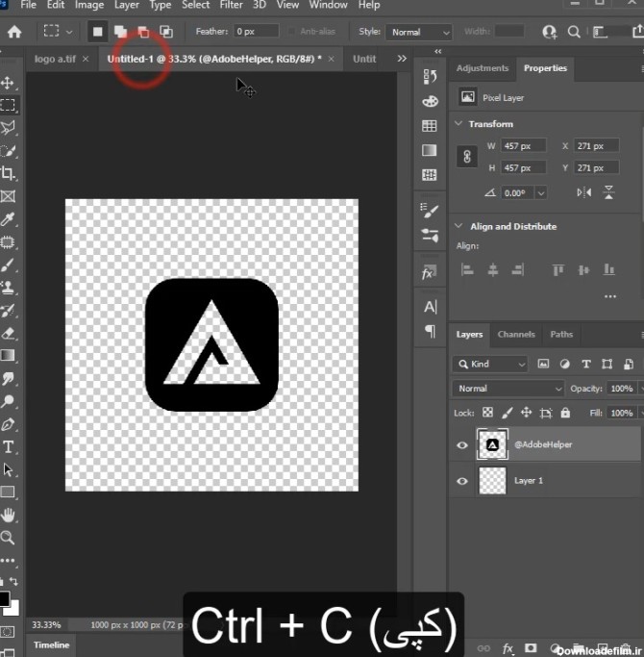The image size is (644, 657).
Task: Select the Brush tool
Action: point(8,265)
